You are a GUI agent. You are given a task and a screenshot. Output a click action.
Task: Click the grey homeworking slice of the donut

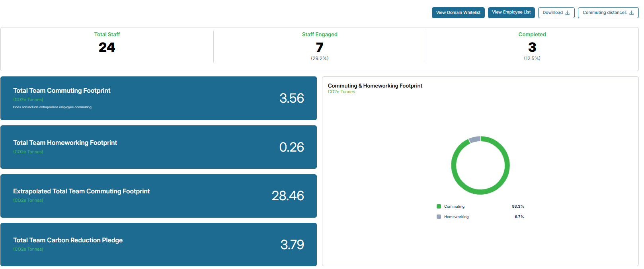tap(474, 139)
